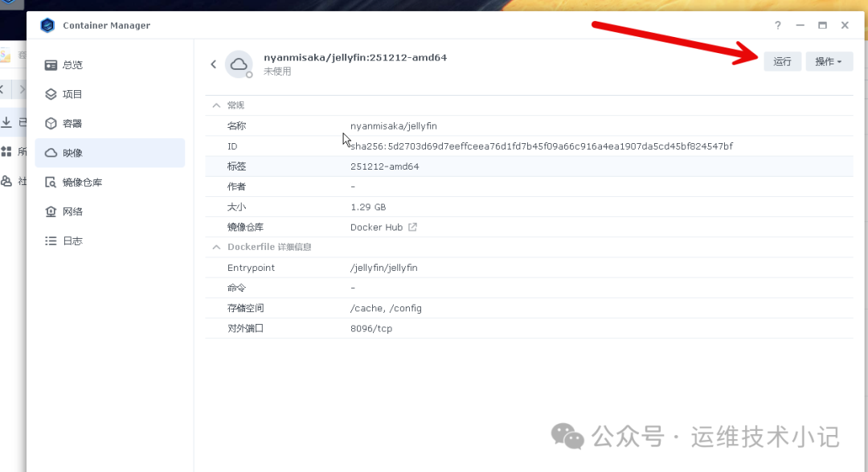Image resolution: width=868 pixels, height=472 pixels.
Task: Maximize the Container Manager window
Action: tap(823, 26)
